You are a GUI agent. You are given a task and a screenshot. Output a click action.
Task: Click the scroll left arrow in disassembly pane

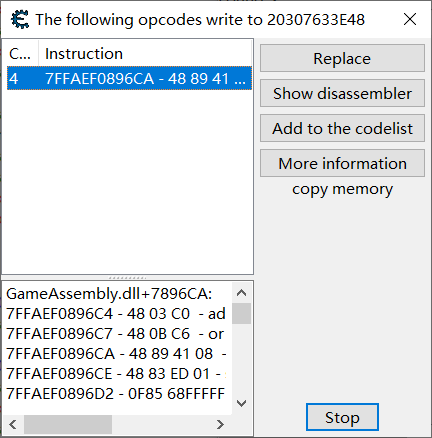point(13,424)
